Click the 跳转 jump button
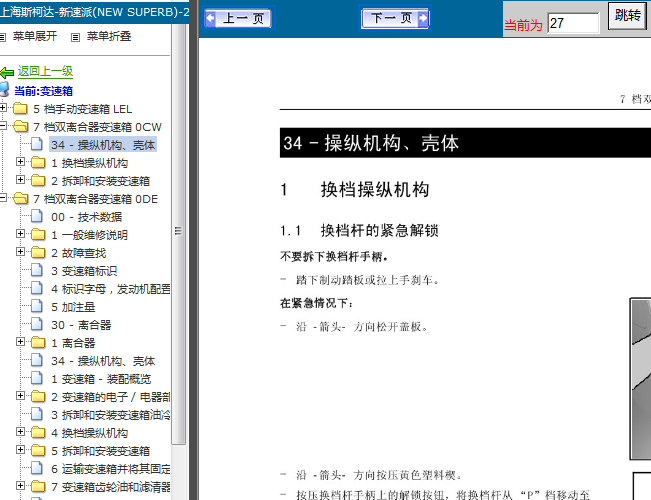Viewport: 651px width, 500px height. [x=627, y=16]
